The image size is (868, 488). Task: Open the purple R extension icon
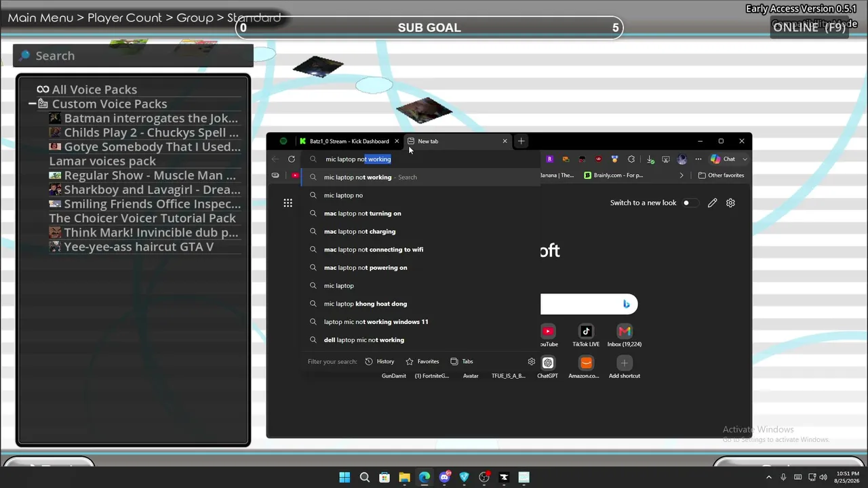[x=549, y=159]
